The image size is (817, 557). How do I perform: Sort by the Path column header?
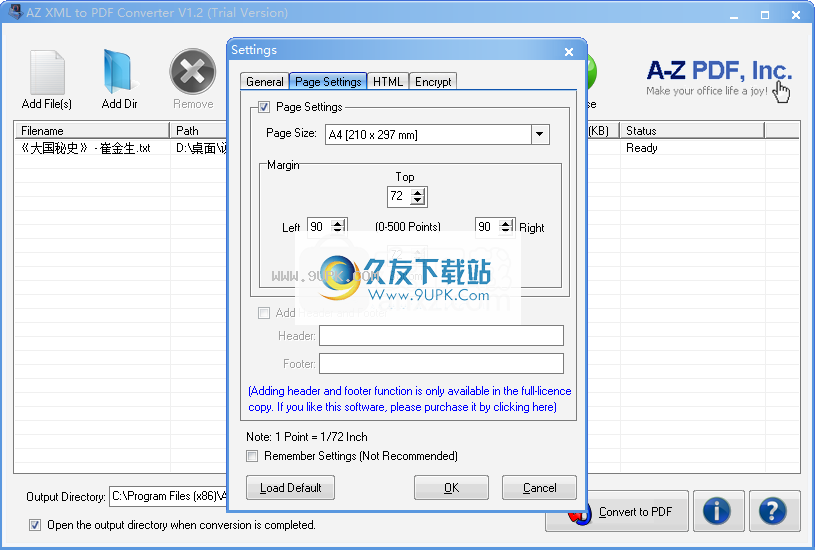(199, 130)
